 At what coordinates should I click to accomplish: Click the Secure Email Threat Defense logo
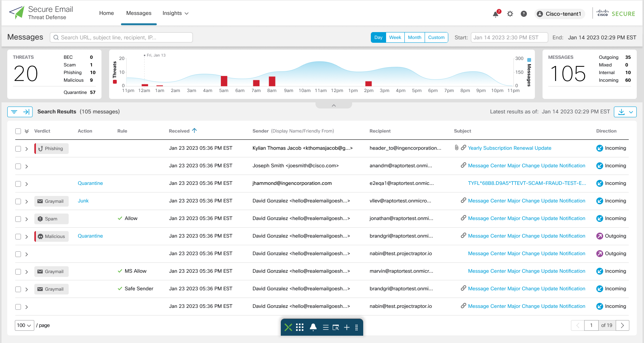point(41,13)
